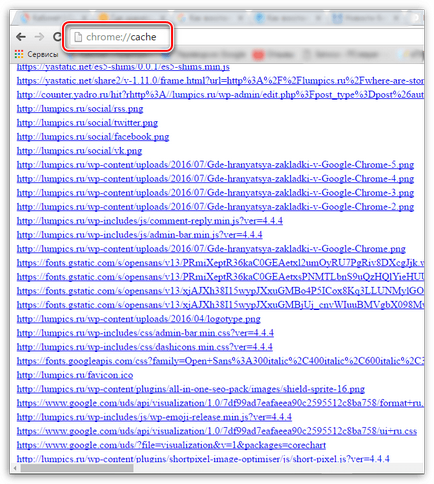434x484 pixels.
Task: Open the comment-reply.min.js cache link
Action: click(150, 221)
